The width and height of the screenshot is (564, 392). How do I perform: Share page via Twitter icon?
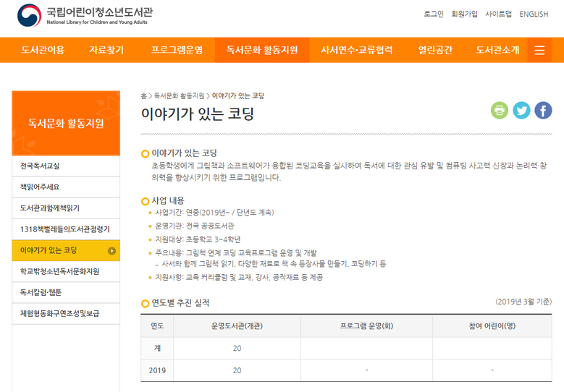[x=521, y=110]
